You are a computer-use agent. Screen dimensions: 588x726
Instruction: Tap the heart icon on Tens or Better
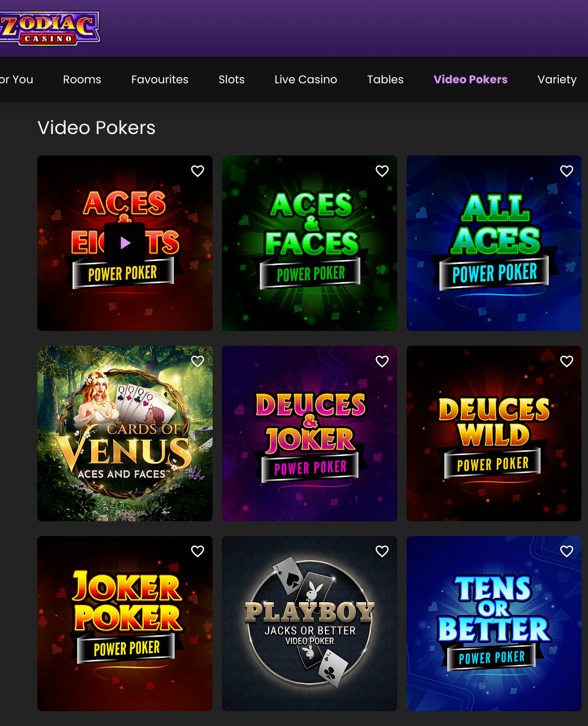click(567, 551)
